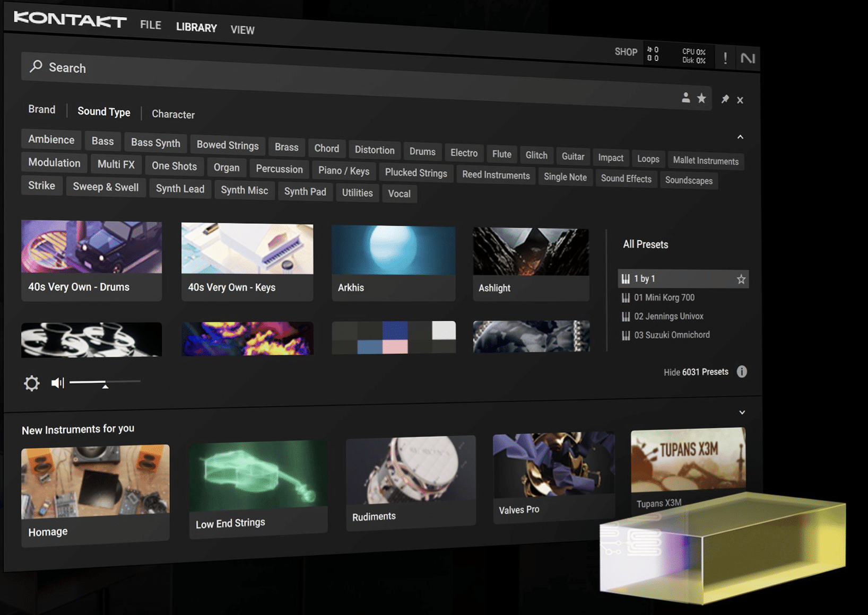Select the Synth Lead tag

[180, 189]
